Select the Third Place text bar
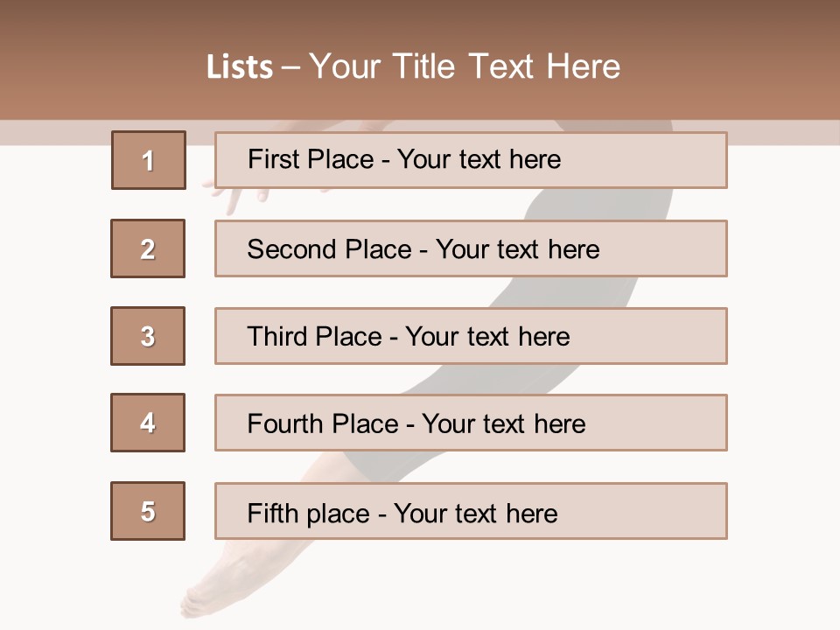Screen dimensions: 840x630 471,336
